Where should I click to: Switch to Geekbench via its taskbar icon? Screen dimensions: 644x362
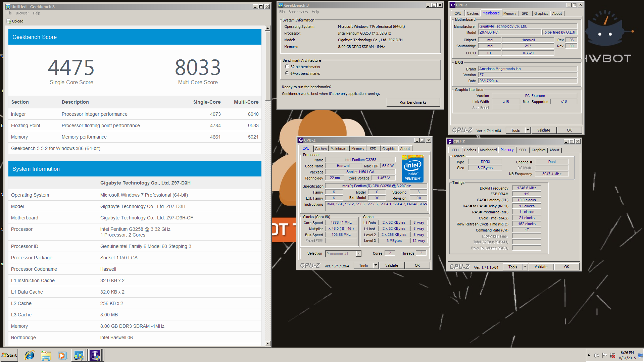click(79, 355)
